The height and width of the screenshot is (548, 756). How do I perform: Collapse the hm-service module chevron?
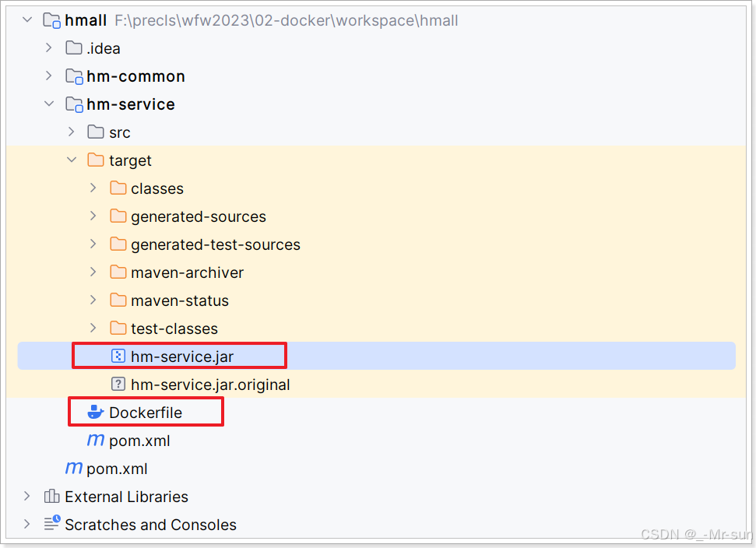49,104
